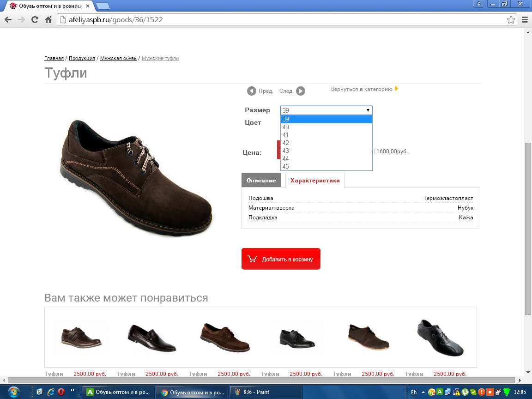The image size is (532, 399).
Task: Click the taskbar clock showing 12:05
Action: 520,392
